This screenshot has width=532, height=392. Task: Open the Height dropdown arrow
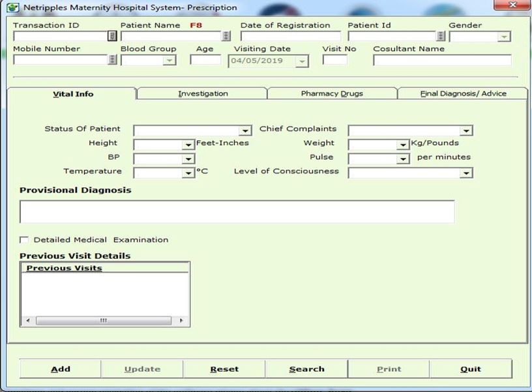click(x=188, y=145)
